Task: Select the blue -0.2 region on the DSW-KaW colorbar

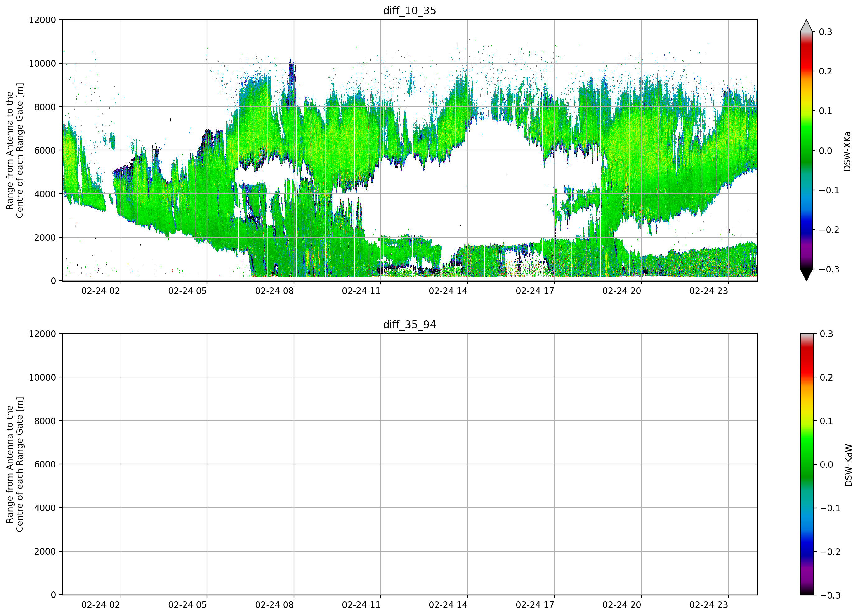Action: point(806,551)
